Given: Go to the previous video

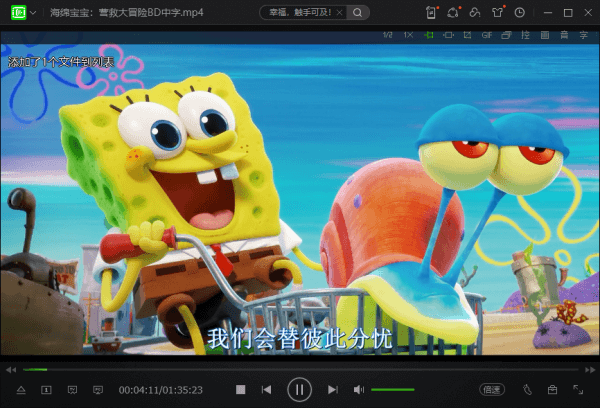Looking at the screenshot, I should [x=266, y=390].
